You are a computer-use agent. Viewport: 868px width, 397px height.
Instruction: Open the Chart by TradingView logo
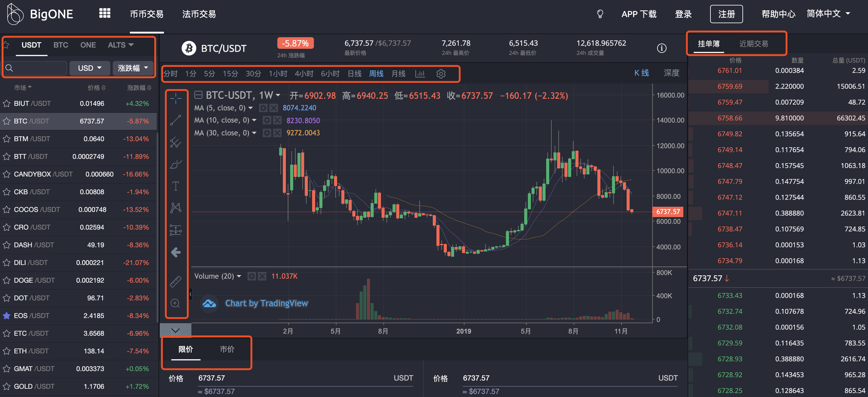(209, 303)
